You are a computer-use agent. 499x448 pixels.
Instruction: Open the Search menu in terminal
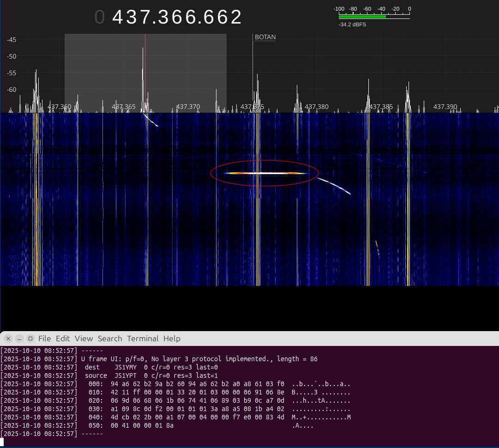click(110, 339)
